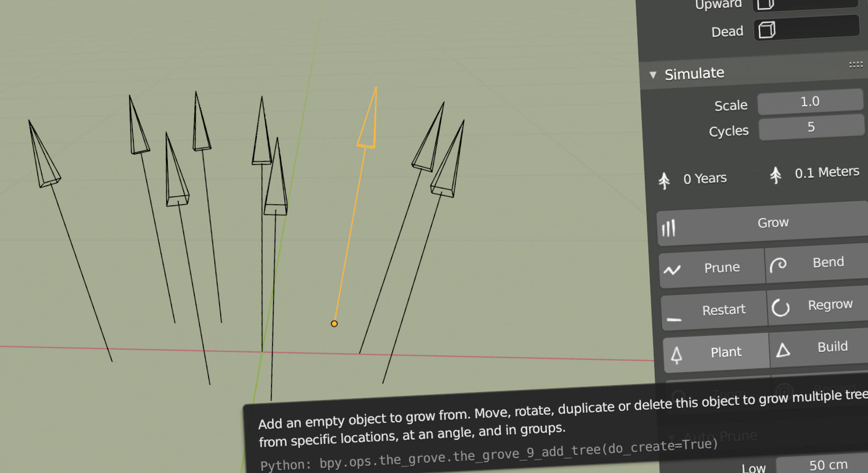Click the Bend curl icon

pyautogui.click(x=778, y=265)
